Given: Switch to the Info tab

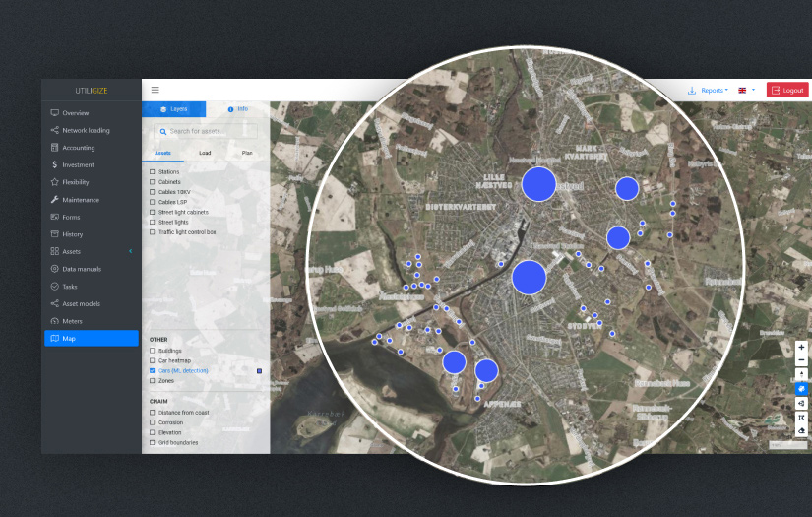Looking at the screenshot, I should pyautogui.click(x=238, y=109).
